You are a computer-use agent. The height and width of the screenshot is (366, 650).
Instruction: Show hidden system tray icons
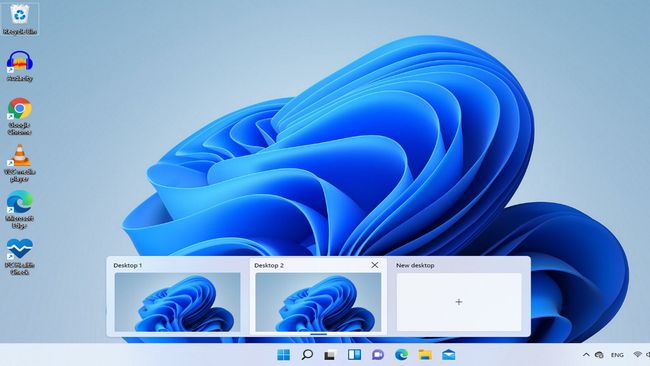tap(586, 355)
